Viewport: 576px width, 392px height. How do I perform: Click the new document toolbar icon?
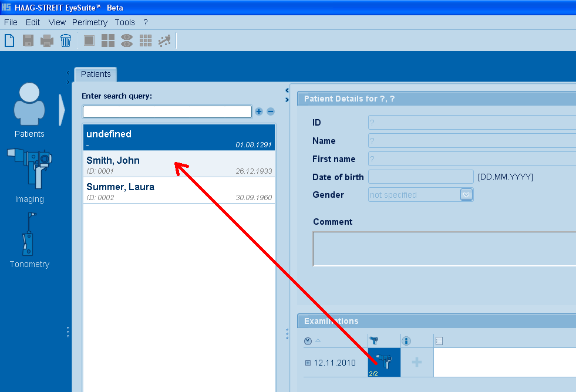[9, 40]
